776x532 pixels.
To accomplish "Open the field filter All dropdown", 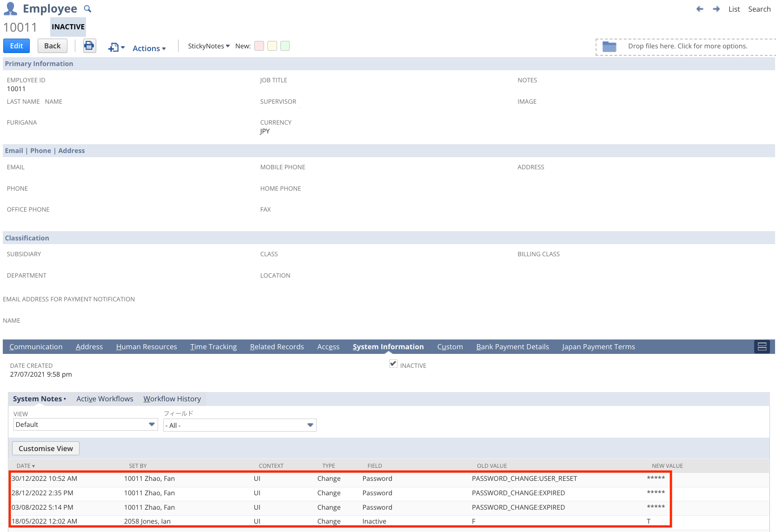I will tap(240, 425).
